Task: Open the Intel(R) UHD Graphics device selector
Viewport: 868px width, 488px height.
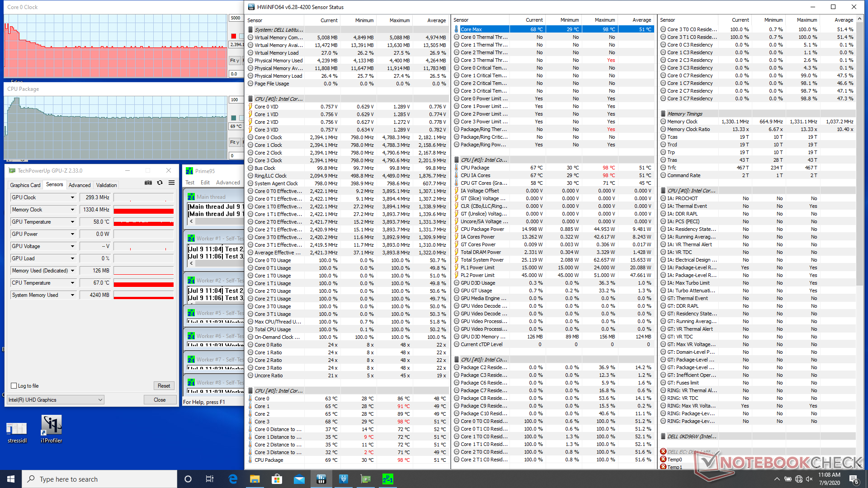Action: [56, 400]
